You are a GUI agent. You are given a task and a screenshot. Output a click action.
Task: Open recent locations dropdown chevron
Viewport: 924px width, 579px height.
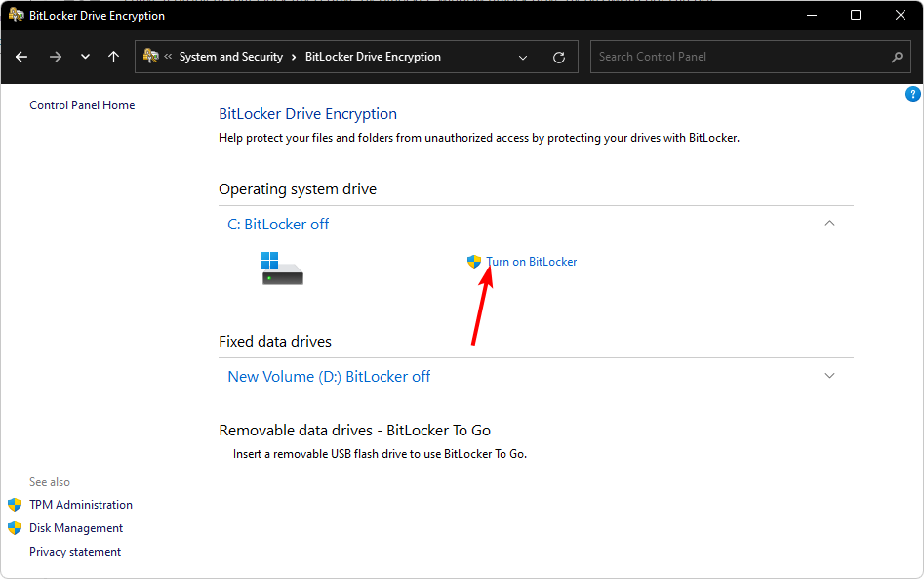coord(86,57)
